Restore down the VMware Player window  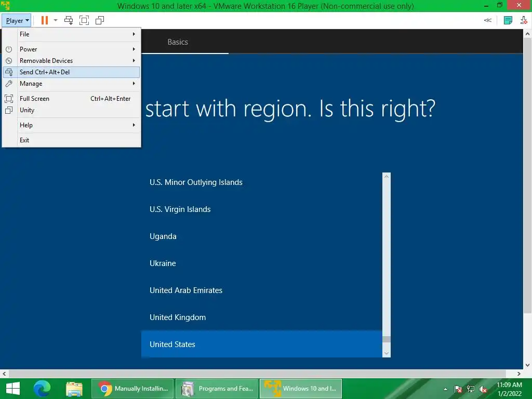500,5
